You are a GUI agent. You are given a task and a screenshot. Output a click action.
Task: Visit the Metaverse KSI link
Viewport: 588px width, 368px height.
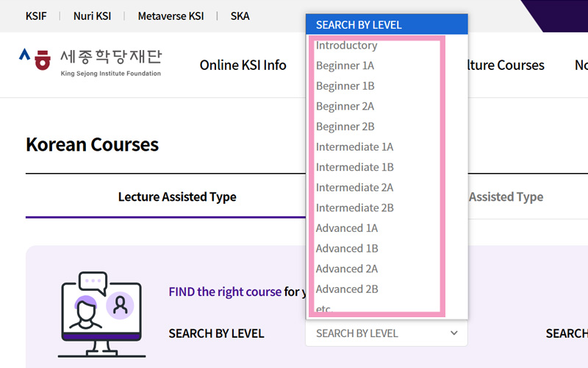171,16
